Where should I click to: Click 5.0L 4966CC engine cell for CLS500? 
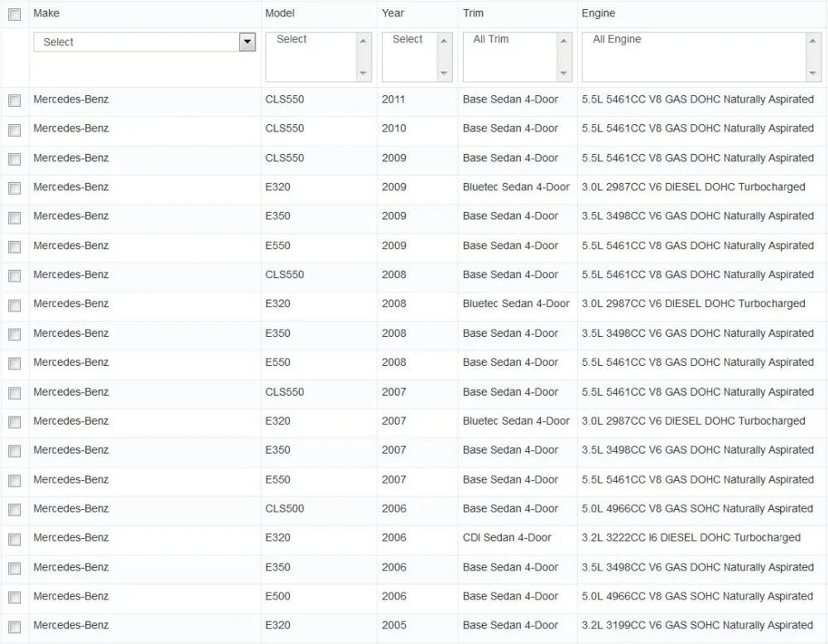tap(697, 508)
